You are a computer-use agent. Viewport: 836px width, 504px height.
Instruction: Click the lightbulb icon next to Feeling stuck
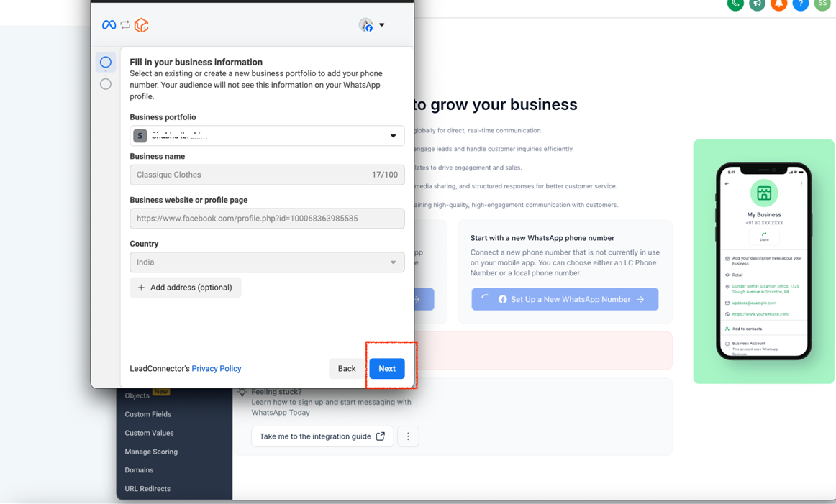click(242, 392)
